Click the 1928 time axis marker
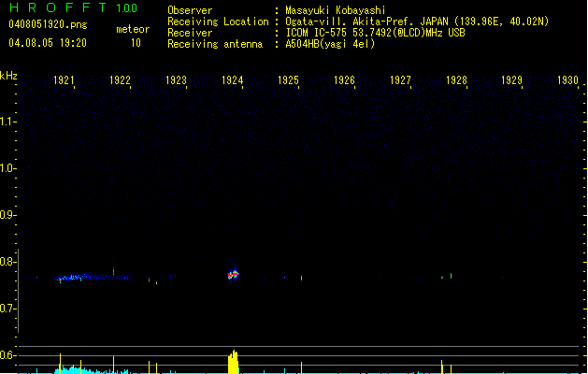The height and width of the screenshot is (374, 588). (456, 80)
